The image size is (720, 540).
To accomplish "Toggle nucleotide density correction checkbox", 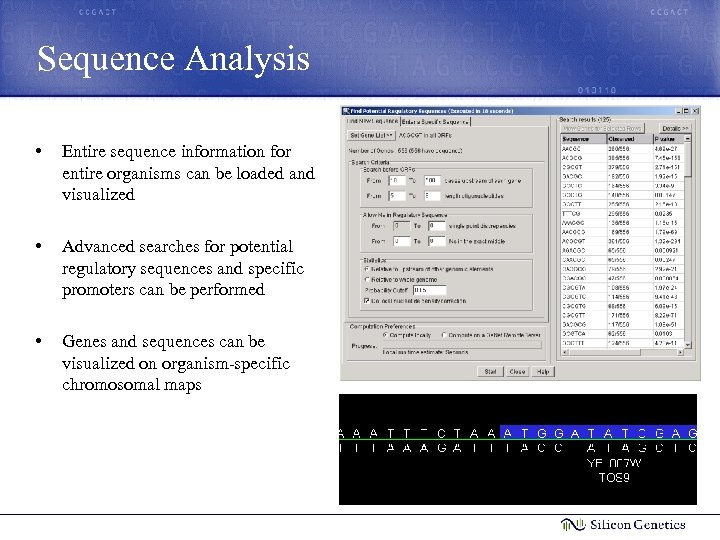I will 366,301.
